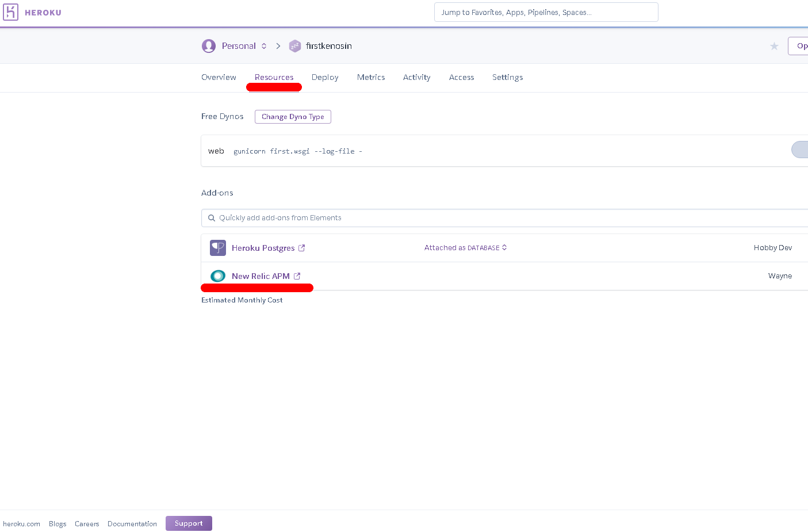Viewport: 808px width, 532px height.
Task: Click the Wayne plan label
Action: point(780,276)
